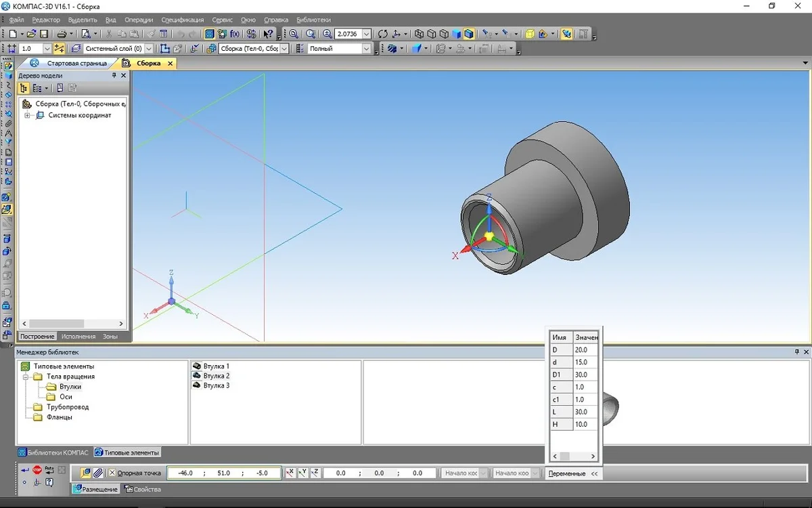
Task: Switch to the Стартовая страница tab
Action: point(76,63)
